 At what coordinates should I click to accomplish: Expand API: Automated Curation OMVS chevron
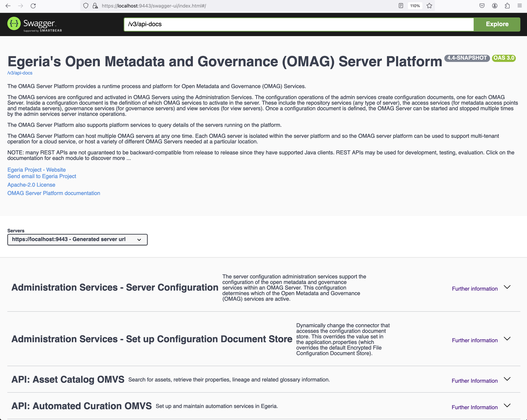pos(507,406)
